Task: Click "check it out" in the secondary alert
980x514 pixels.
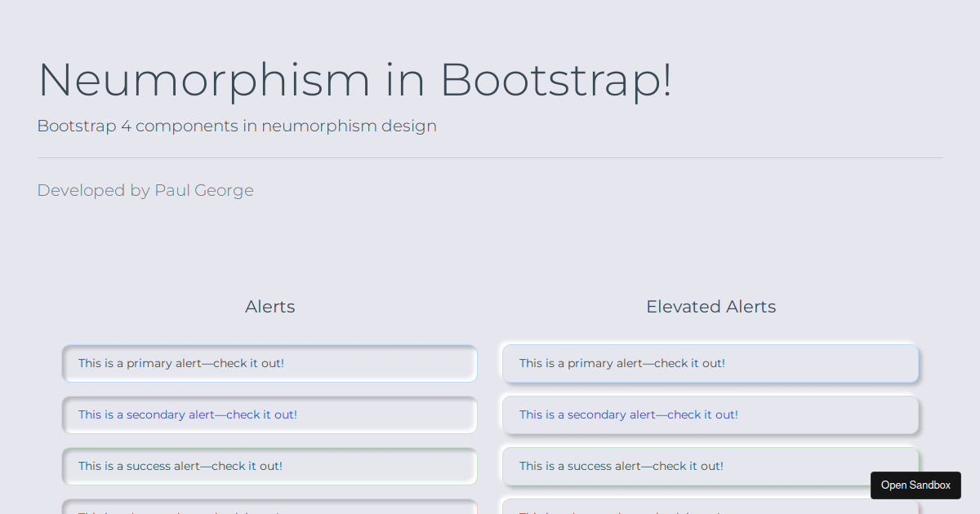Action: pos(261,414)
